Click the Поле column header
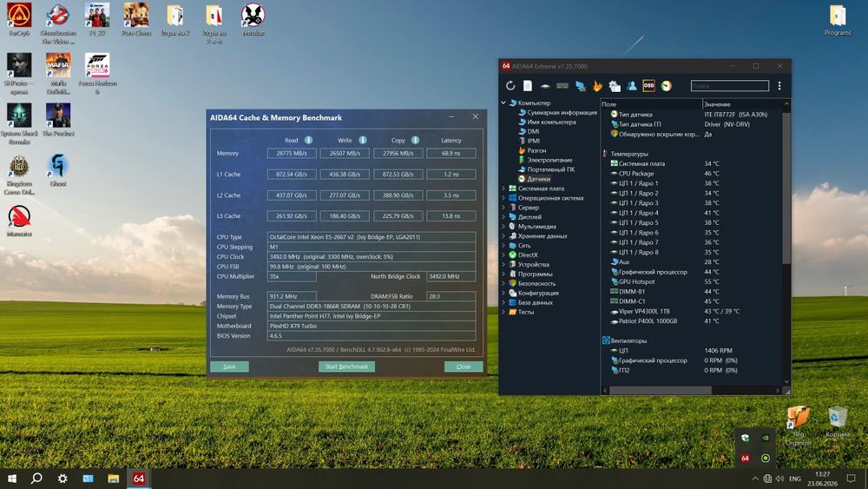The width and height of the screenshot is (868, 489). pos(652,104)
